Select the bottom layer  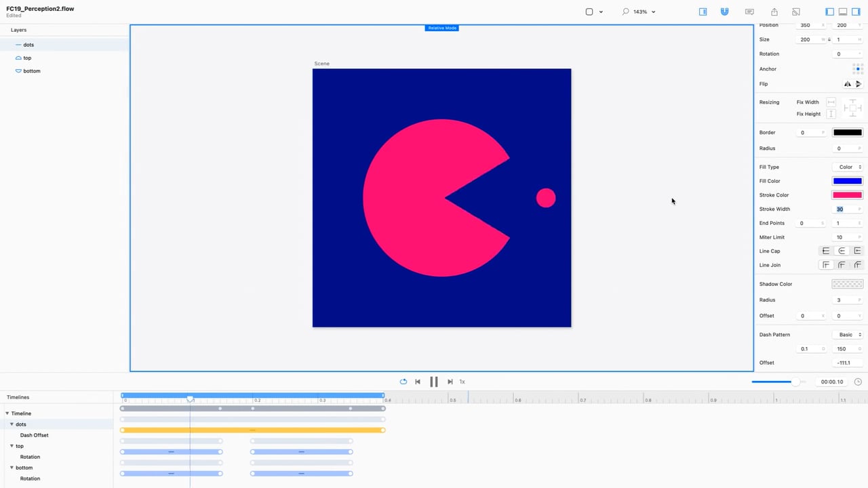click(64, 70)
